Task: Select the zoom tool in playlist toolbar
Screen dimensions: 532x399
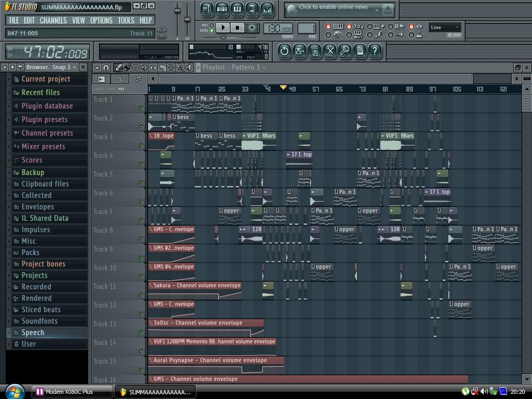Action: click(x=179, y=68)
